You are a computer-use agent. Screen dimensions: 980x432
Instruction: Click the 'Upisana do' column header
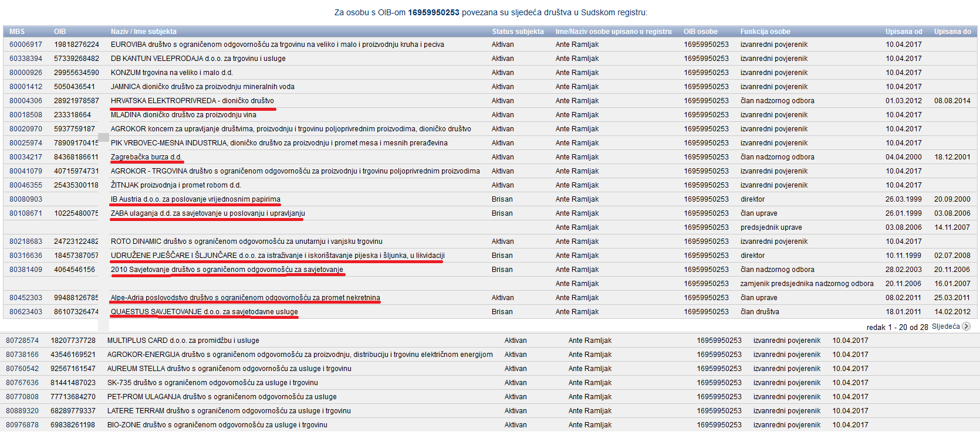pyautogui.click(x=952, y=32)
